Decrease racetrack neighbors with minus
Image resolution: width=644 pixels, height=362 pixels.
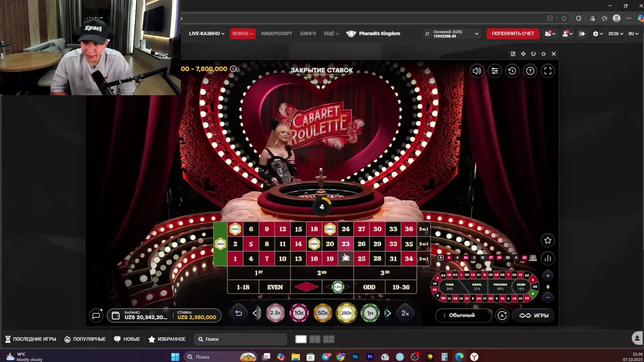click(548, 297)
